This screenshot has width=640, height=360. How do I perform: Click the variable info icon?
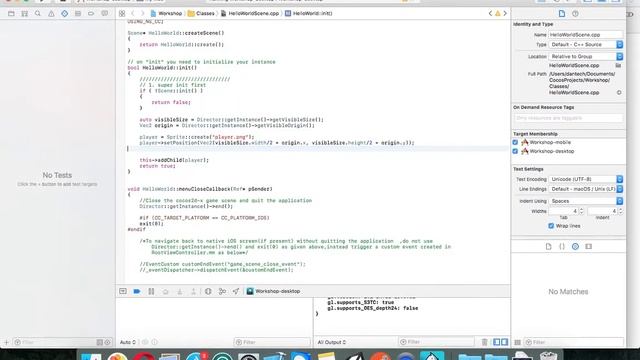tap(154, 342)
